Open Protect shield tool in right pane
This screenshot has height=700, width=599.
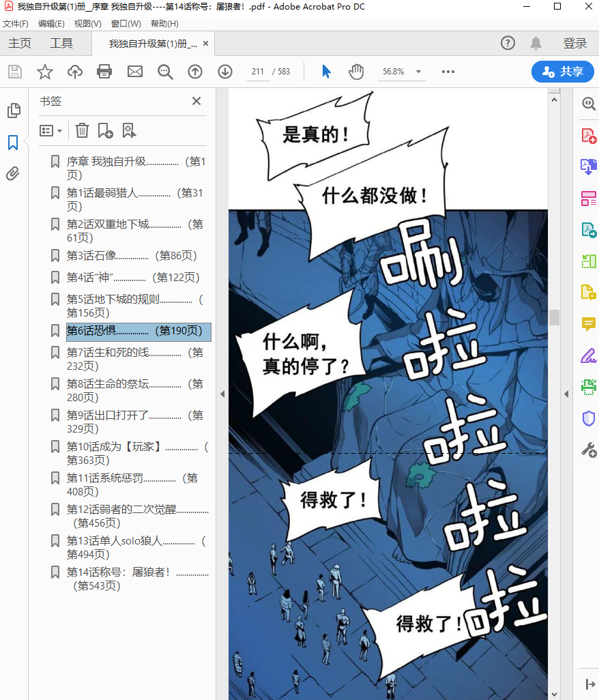pos(588,418)
